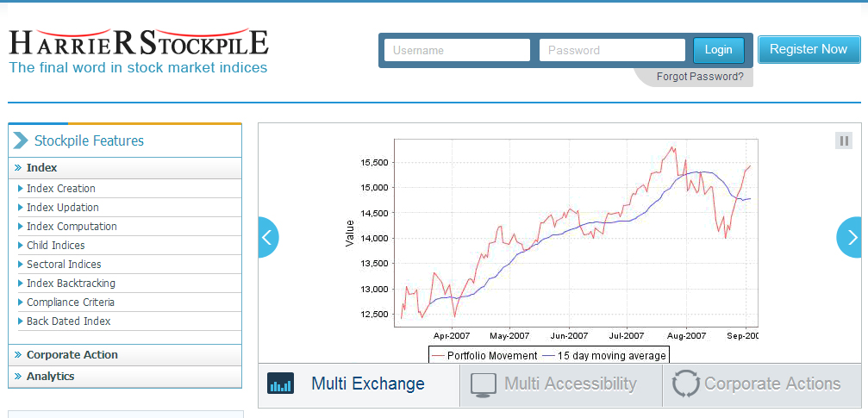Open the Corporate Actions tab
This screenshot has width=868, height=418.
[762, 385]
